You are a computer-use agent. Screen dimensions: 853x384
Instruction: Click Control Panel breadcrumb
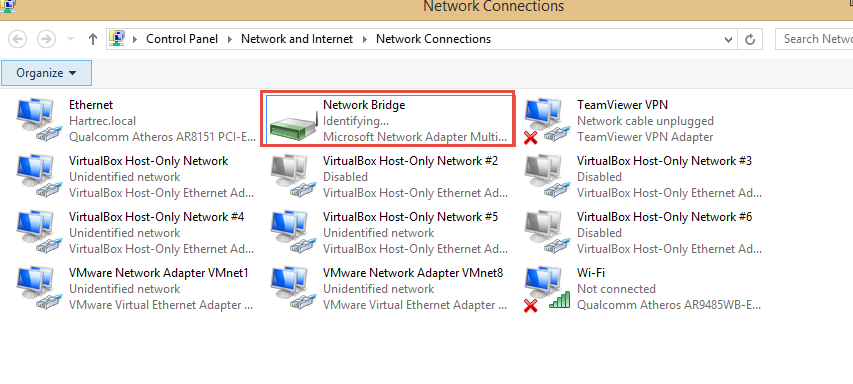182,39
